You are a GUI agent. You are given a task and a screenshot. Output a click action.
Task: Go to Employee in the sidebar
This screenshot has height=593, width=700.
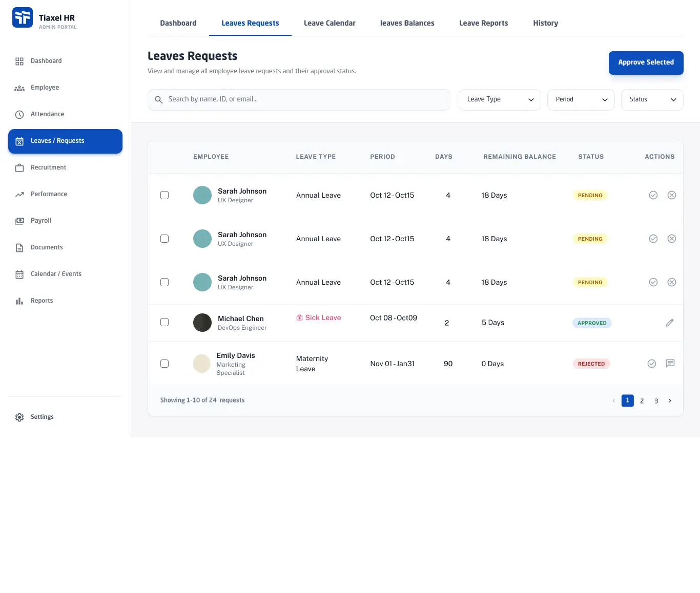[x=65, y=88]
